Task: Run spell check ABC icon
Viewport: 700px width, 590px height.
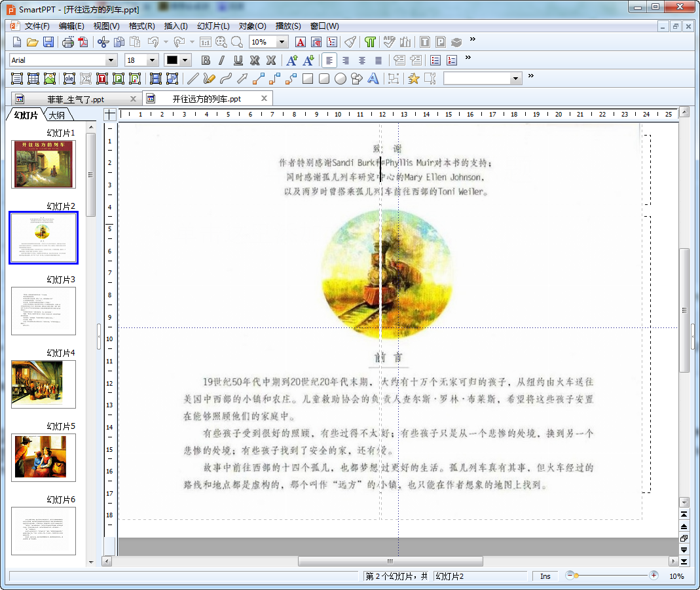Action: click(x=389, y=42)
